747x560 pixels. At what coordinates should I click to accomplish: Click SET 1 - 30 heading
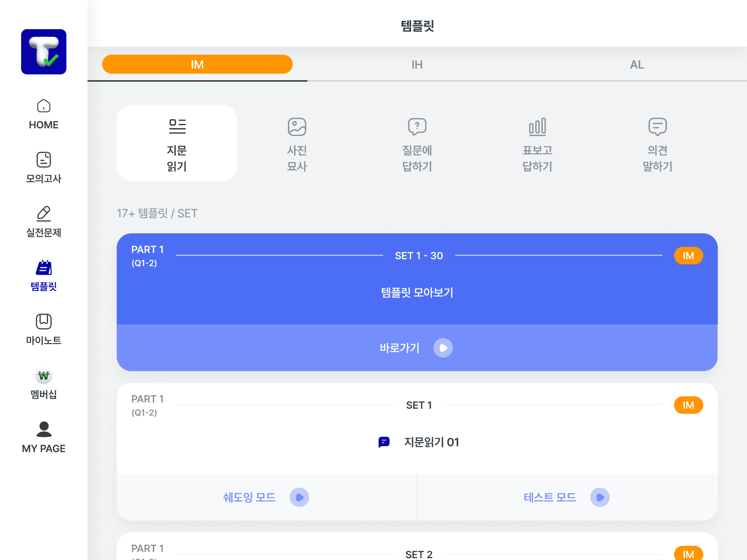[x=419, y=256]
